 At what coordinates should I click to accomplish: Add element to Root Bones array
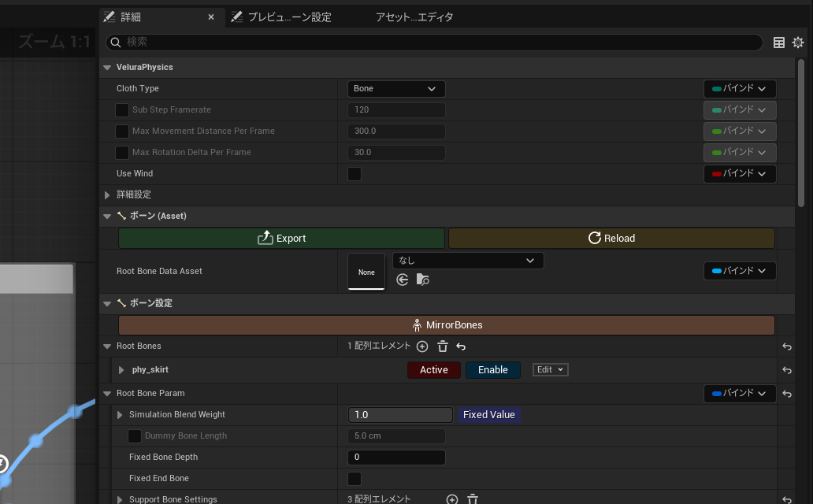coord(422,346)
